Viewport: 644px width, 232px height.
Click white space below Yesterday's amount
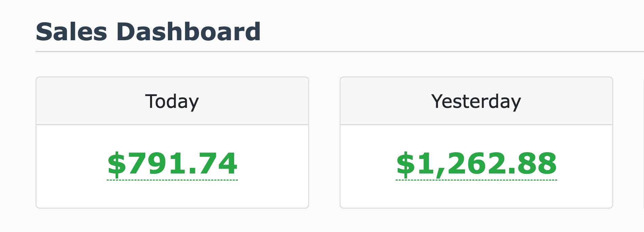476,195
